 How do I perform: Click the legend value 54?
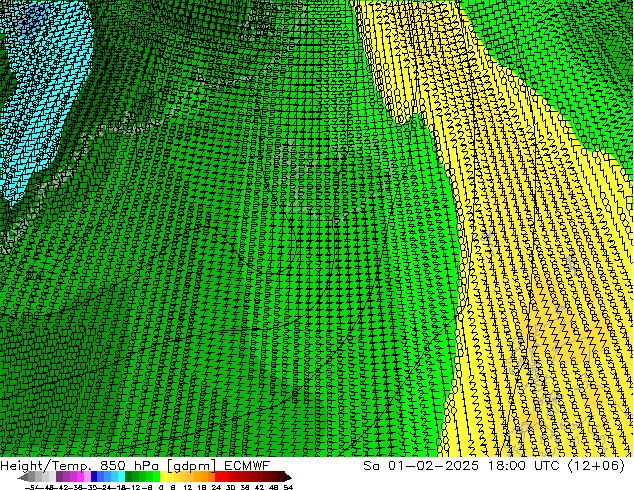288,487
